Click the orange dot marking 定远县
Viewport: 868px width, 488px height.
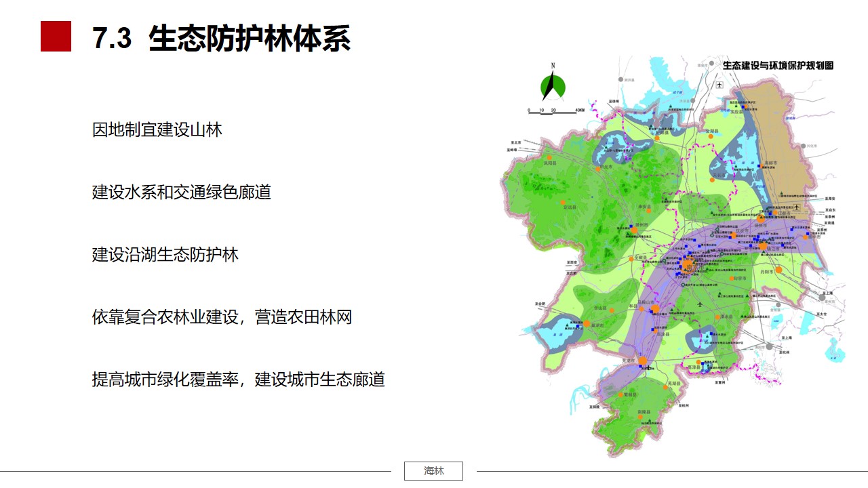click(x=562, y=202)
